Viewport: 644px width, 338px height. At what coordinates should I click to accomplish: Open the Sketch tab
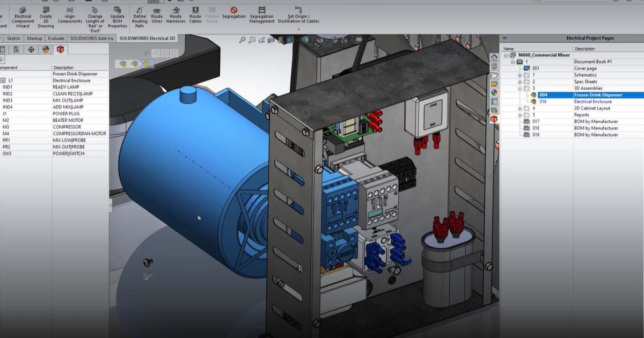click(x=14, y=38)
